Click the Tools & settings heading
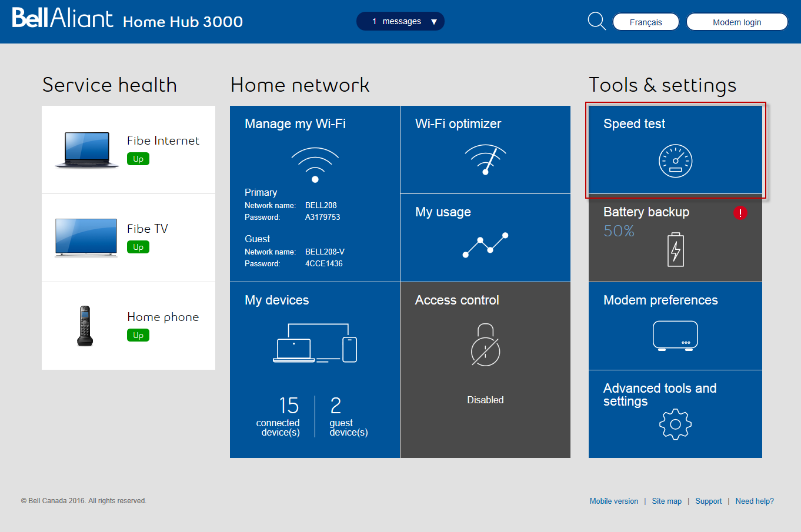This screenshot has width=801, height=532. (662, 85)
